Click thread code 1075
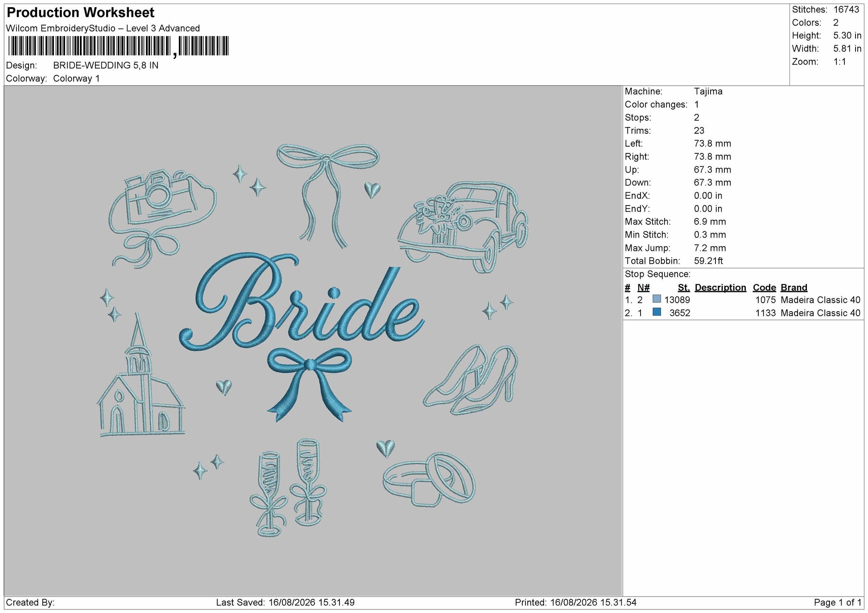Viewport: 868px width, 613px height. (x=765, y=300)
